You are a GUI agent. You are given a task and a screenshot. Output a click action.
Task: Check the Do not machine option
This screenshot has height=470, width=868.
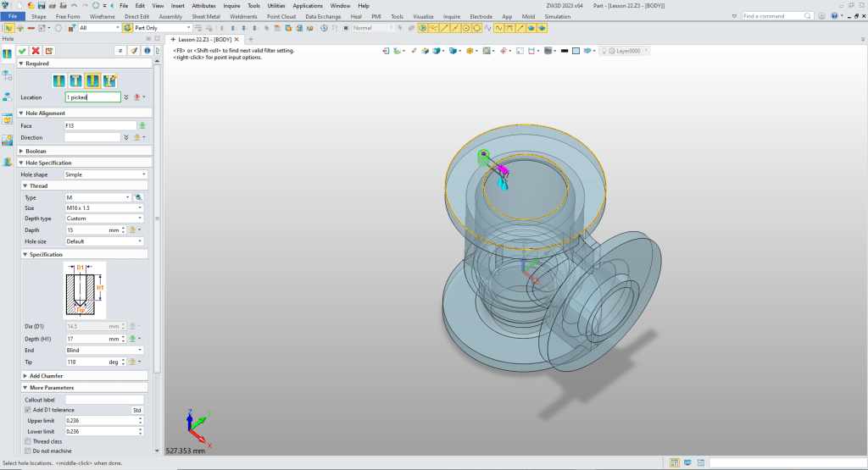(28, 451)
